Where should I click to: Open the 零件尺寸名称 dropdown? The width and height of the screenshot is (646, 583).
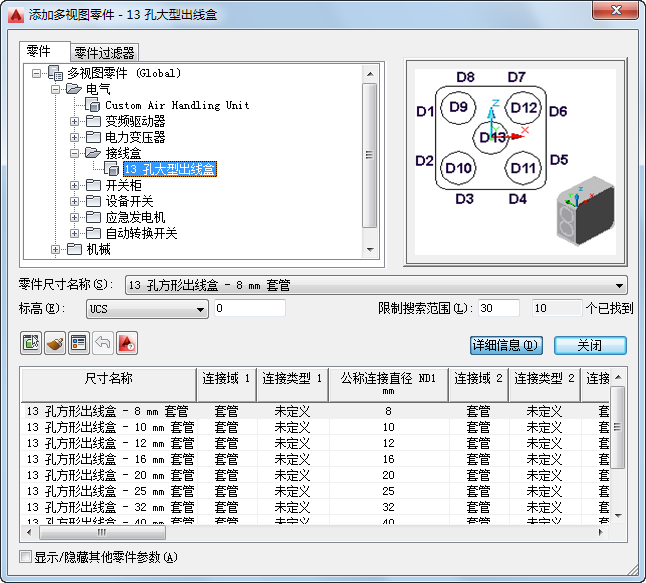click(376, 285)
